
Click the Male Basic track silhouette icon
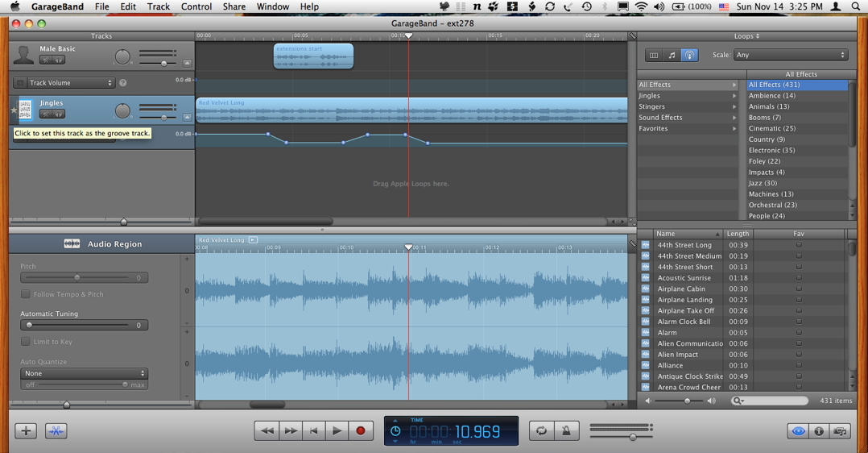(x=23, y=55)
